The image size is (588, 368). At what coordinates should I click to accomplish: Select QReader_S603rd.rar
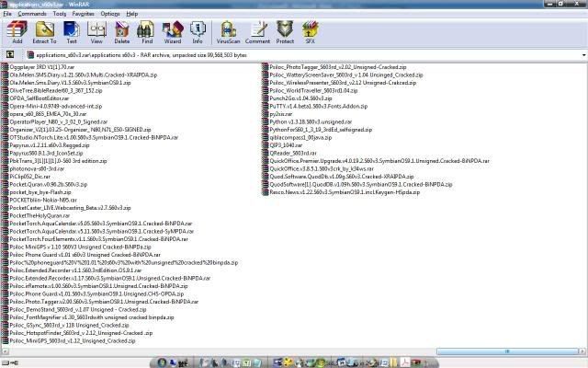click(x=289, y=154)
